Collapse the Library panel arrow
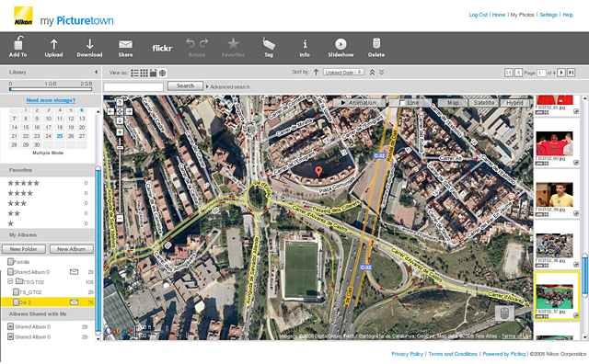The image size is (589, 364). pyautogui.click(x=96, y=72)
